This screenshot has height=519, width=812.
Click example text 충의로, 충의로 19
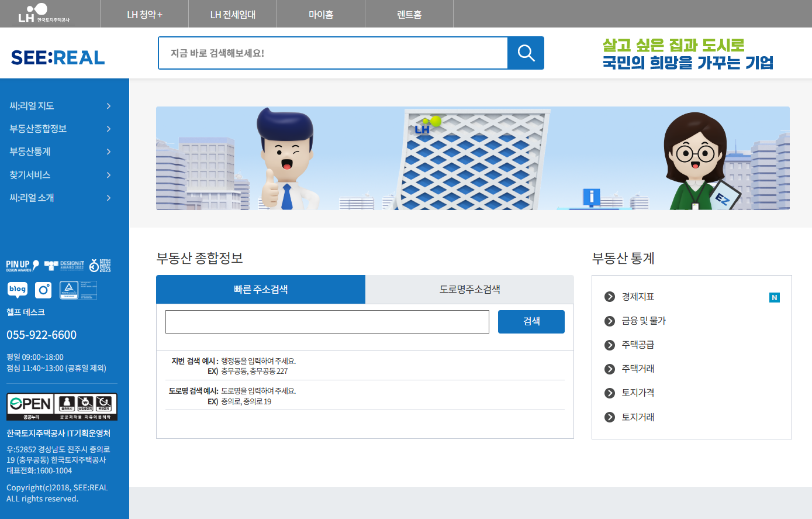coord(246,401)
